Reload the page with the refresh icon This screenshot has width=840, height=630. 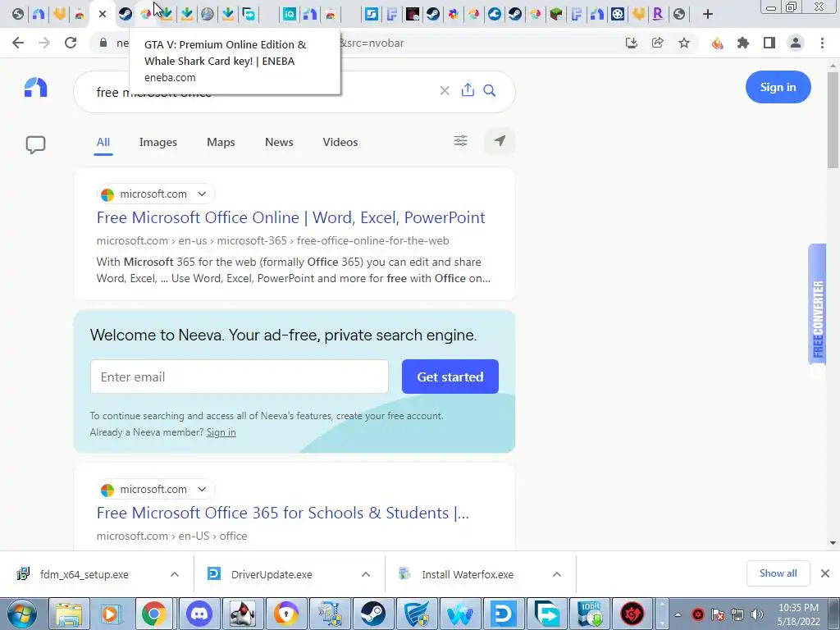tap(71, 43)
